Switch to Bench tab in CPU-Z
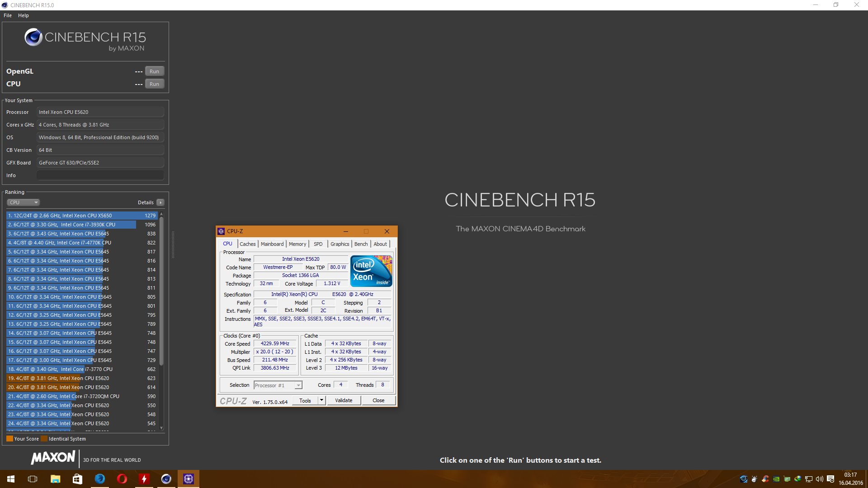 click(x=361, y=244)
